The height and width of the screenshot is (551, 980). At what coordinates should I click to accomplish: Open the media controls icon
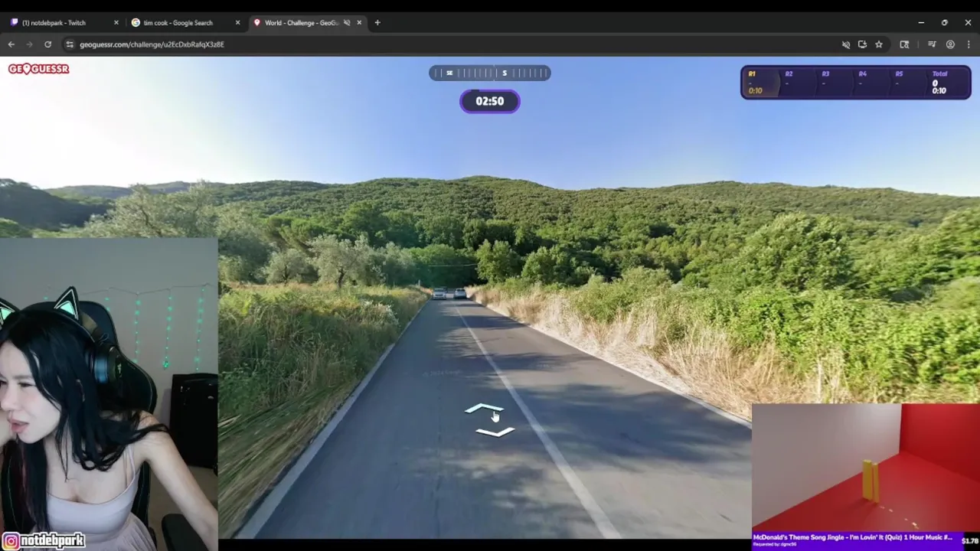[x=932, y=44]
